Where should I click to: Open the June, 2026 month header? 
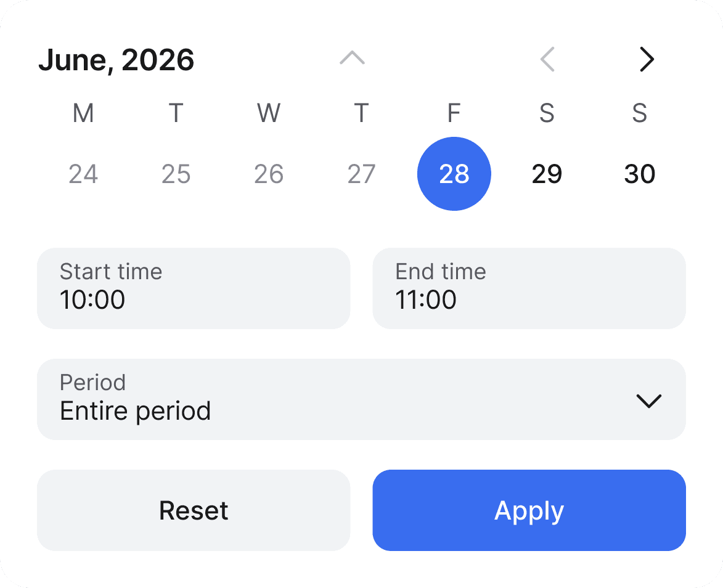coord(116,60)
